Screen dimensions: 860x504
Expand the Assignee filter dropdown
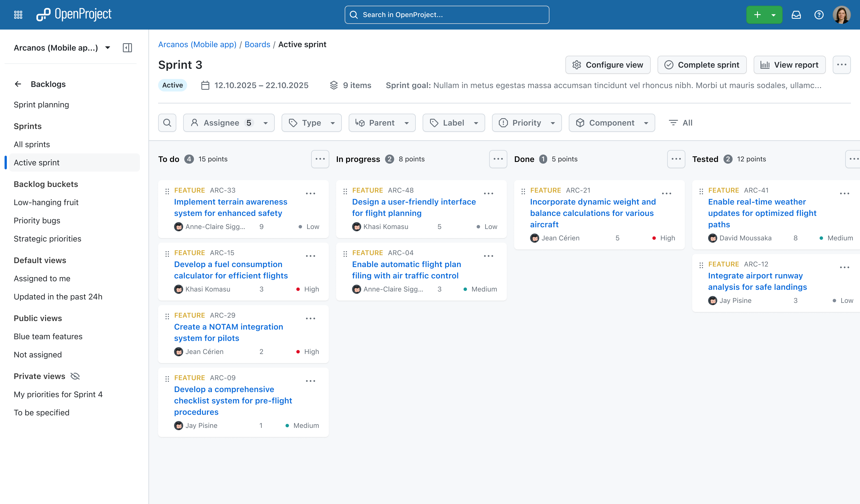265,122
